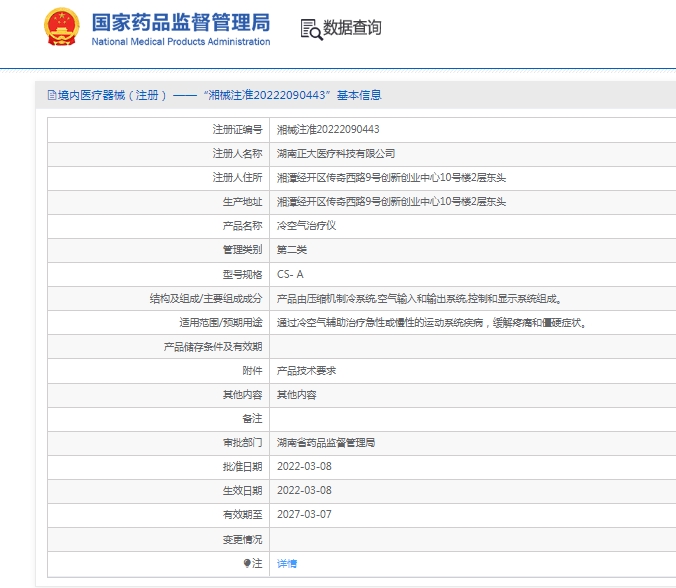The height and width of the screenshot is (588, 676).
Task: Click the 产品储存条件及有效期 label
Action: (x=213, y=347)
